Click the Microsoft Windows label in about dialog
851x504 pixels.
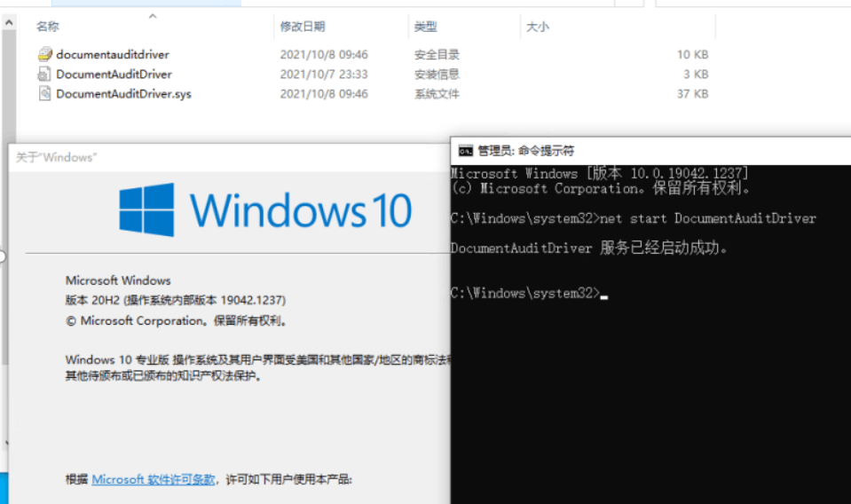click(118, 280)
